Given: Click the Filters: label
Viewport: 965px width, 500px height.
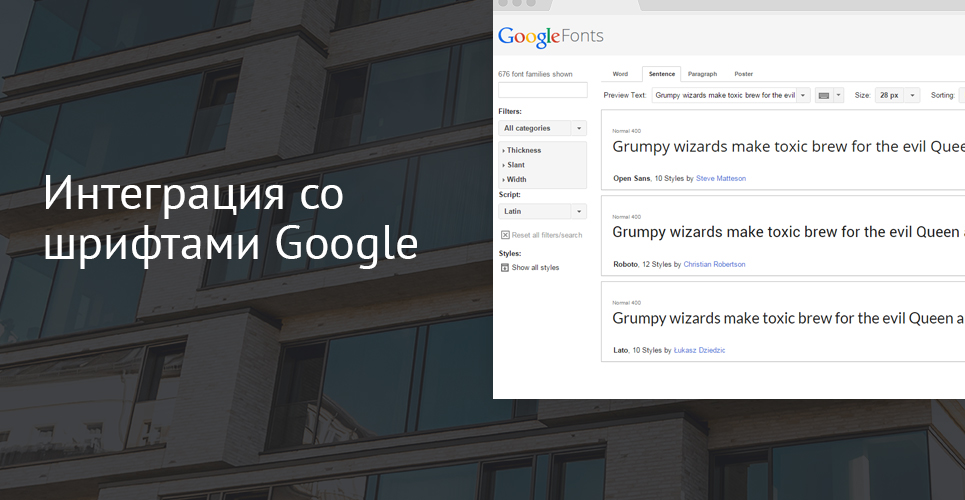Looking at the screenshot, I should (x=510, y=111).
